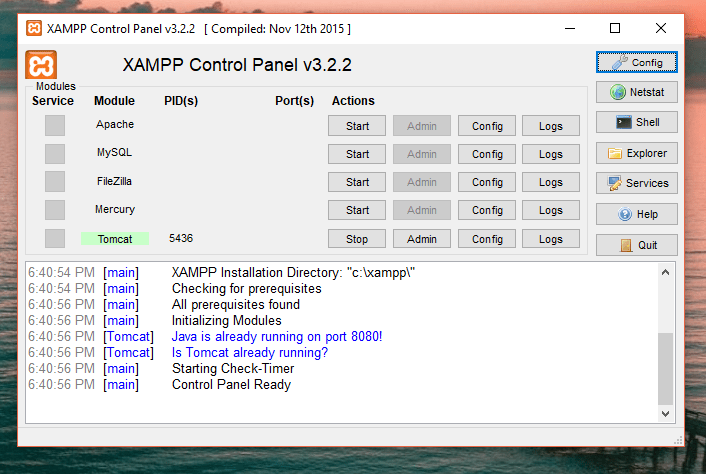
Task: Click 'All prerequisites found' log line
Action: click(235, 305)
